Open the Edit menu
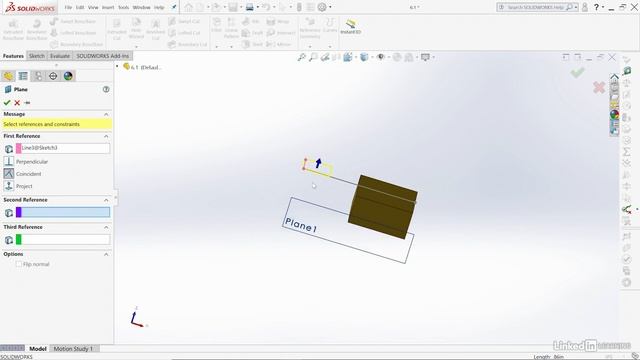The image size is (640, 360). (x=80, y=7)
